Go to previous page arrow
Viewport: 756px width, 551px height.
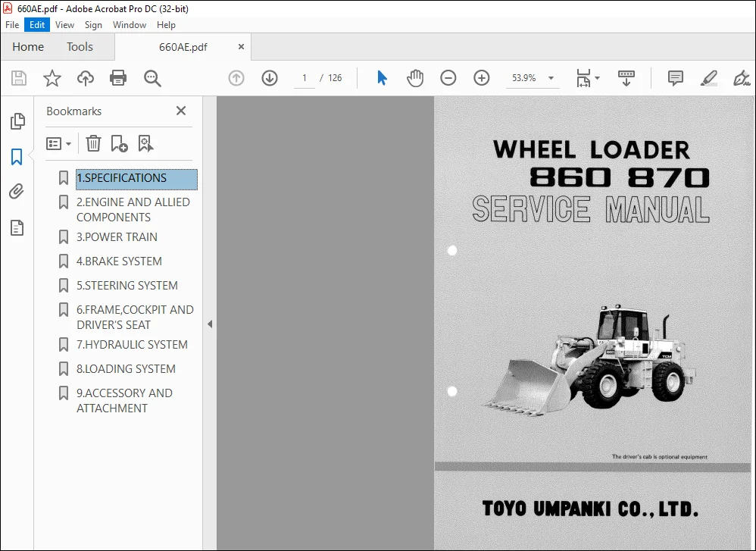[x=236, y=78]
